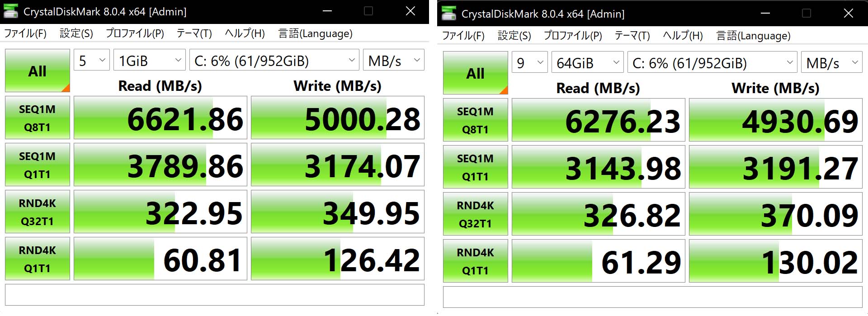Click the 6621.86 SEQ1M read result bar
868x316 pixels.
[160, 118]
